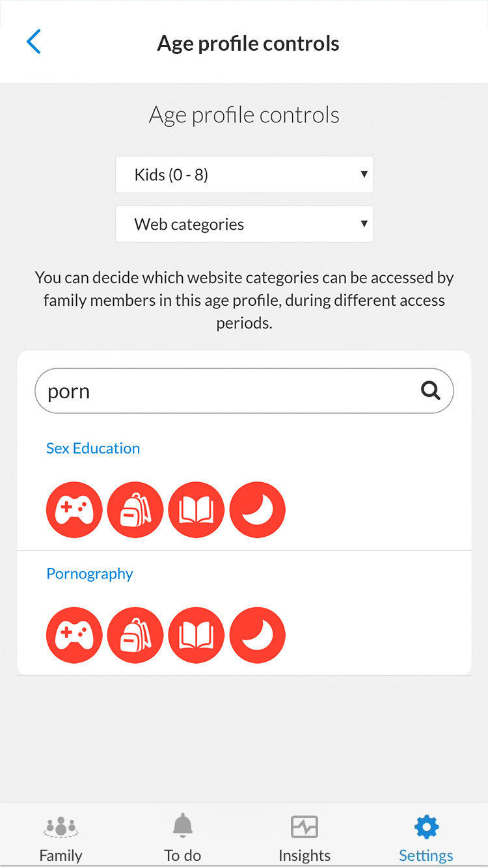Viewport: 488px width, 868px height.
Task: Open the Kids (0 - 8) age dropdown
Action: 245,174
